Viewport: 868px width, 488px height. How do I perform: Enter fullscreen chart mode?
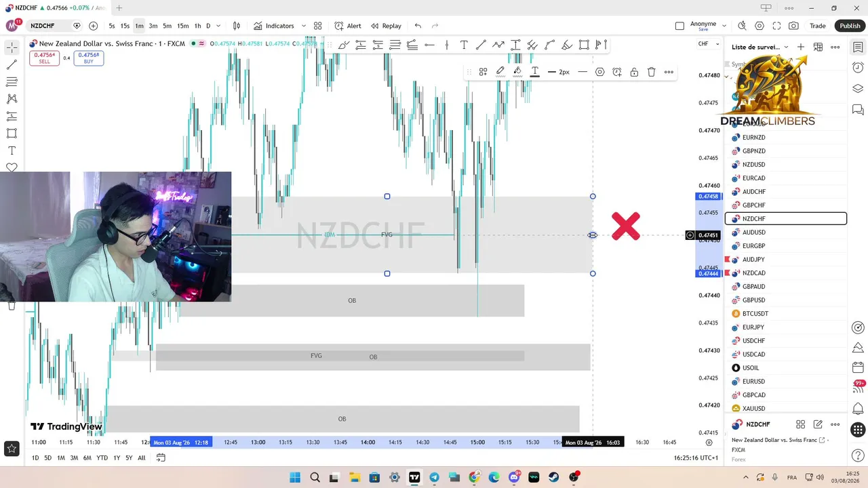tap(776, 26)
